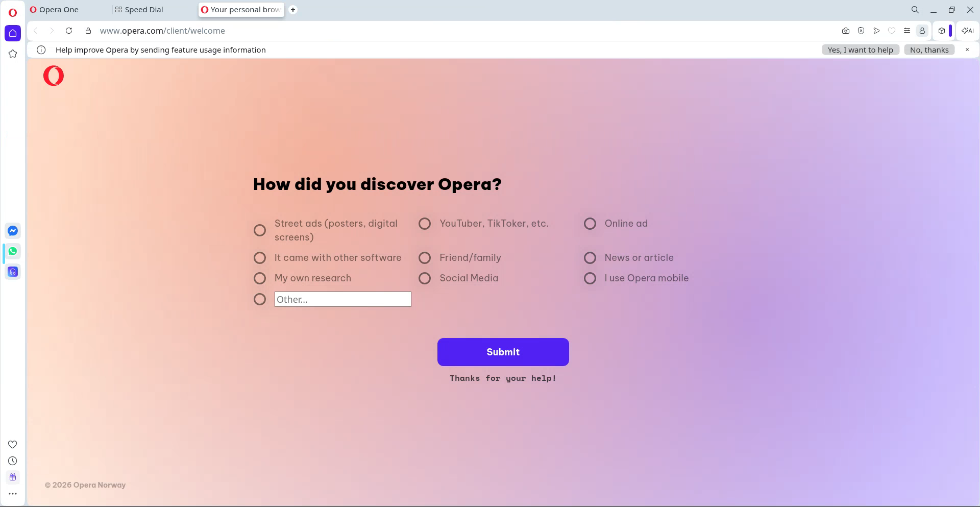Click the star icon in the sidebar
This screenshot has width=980, height=507.
coord(13,54)
